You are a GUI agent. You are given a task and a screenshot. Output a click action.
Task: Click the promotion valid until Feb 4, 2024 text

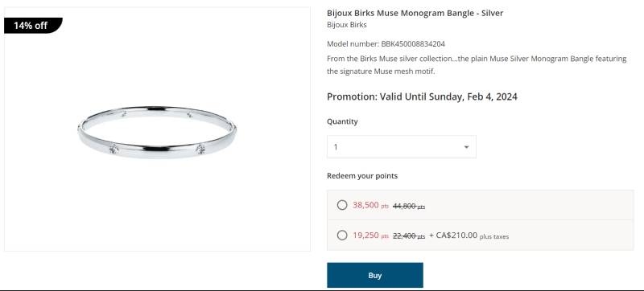click(x=422, y=96)
